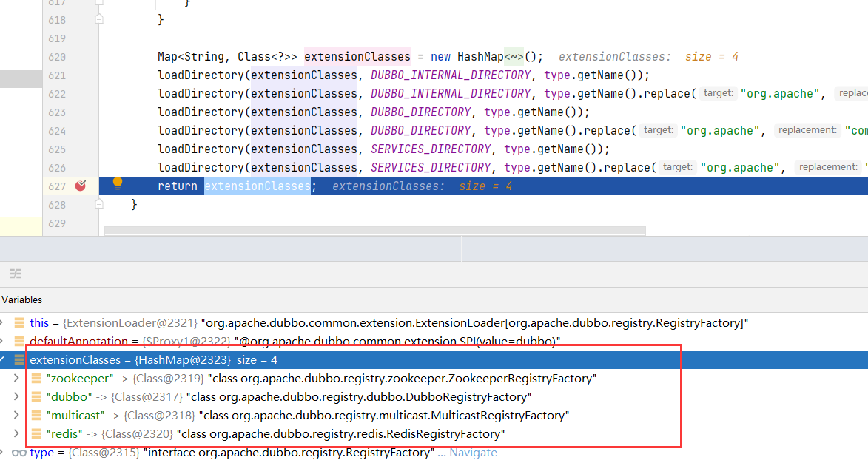Click highlighted extensionClasses in return statement

[x=258, y=186]
